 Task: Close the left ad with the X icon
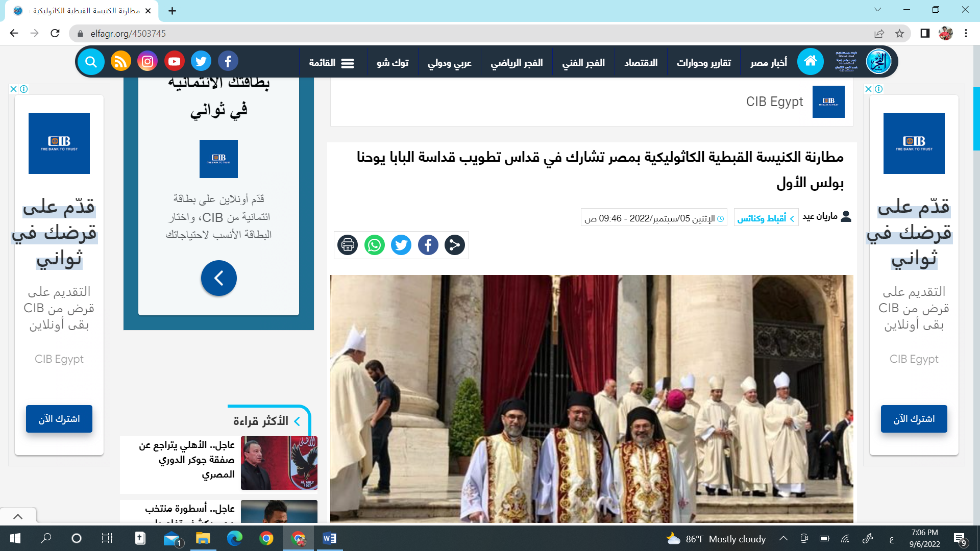click(14, 89)
